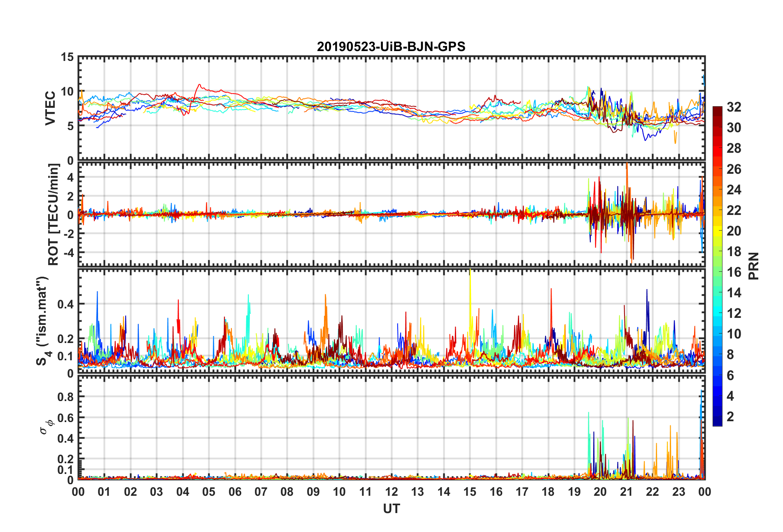Image resolution: width=783 pixels, height=532 pixels.
Task: Click the PRN colorbar label
Action: [x=753, y=266]
